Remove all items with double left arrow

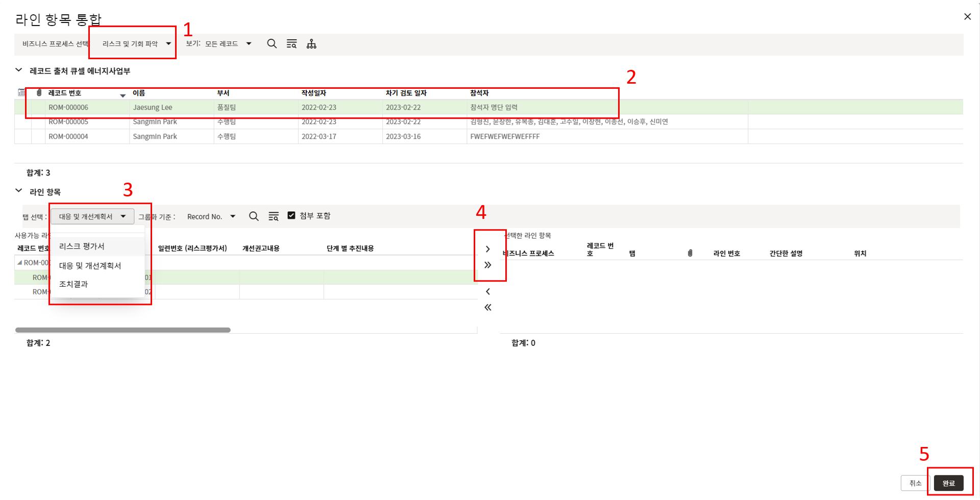[x=488, y=307]
